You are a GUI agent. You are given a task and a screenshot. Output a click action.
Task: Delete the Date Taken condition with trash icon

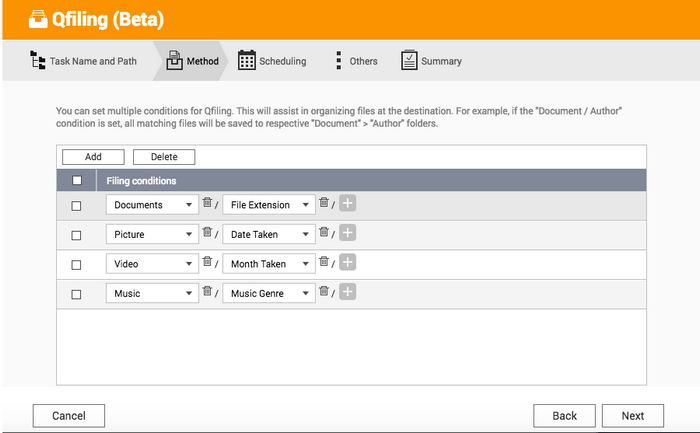click(x=324, y=232)
